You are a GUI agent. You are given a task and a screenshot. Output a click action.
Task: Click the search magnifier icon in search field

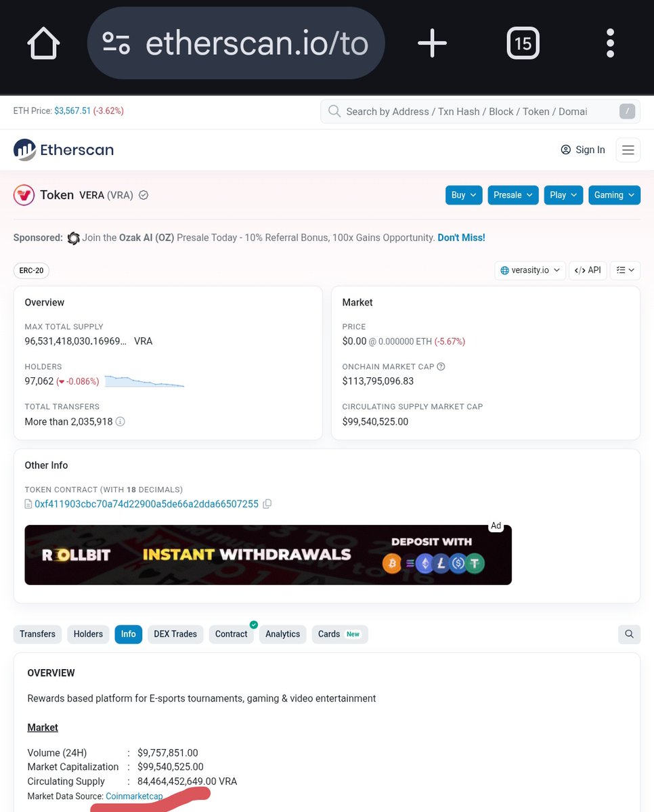334,111
